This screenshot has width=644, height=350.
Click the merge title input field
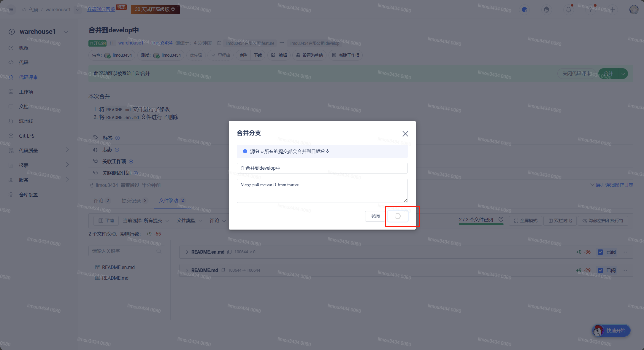pos(322,168)
